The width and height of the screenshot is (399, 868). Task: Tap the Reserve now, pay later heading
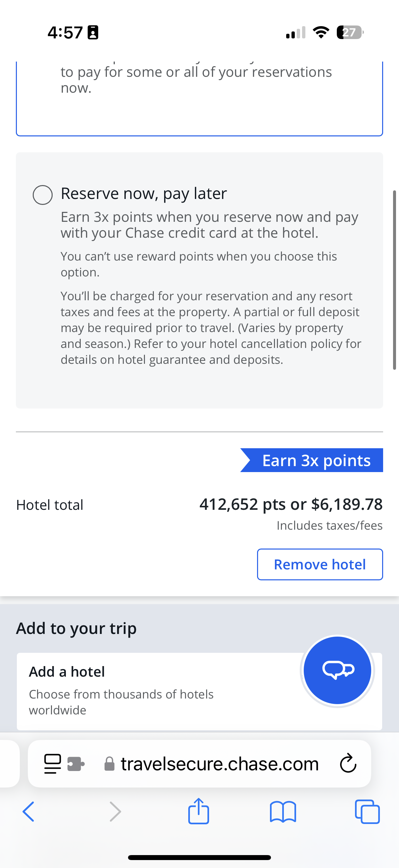pyautogui.click(x=144, y=193)
